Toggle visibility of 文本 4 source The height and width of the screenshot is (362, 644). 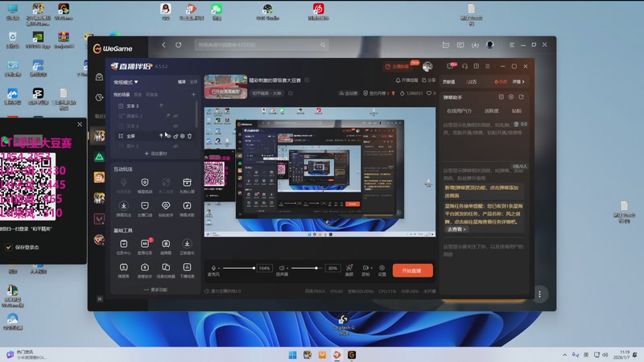tap(175, 126)
